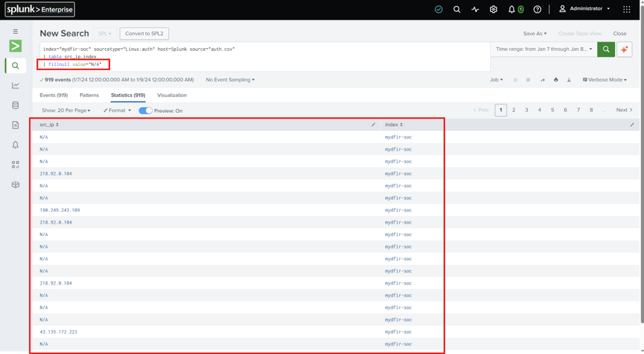Expand the Verbose Mode dropdown
This screenshot has width=644, height=354.
pyautogui.click(x=604, y=80)
